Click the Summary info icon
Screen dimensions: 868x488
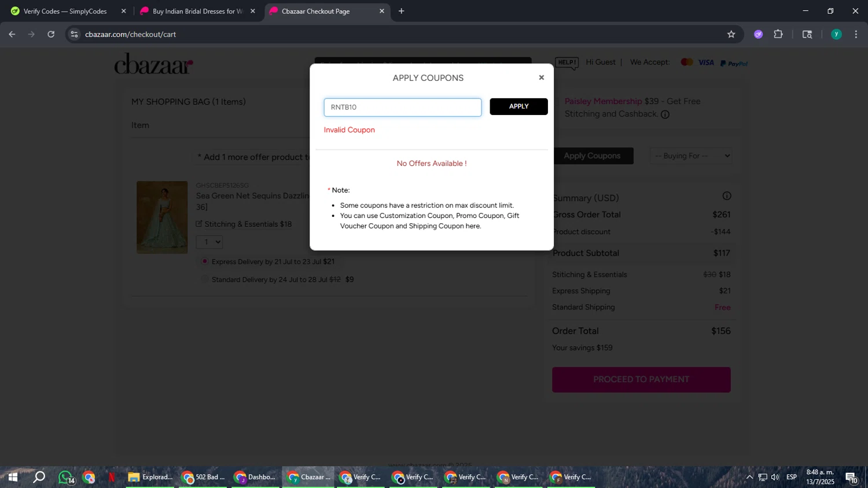[727, 196]
